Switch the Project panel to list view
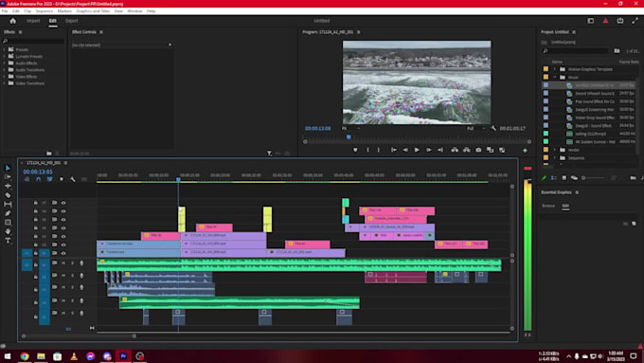Image resolution: width=644 pixels, height=363 pixels. 554,178
